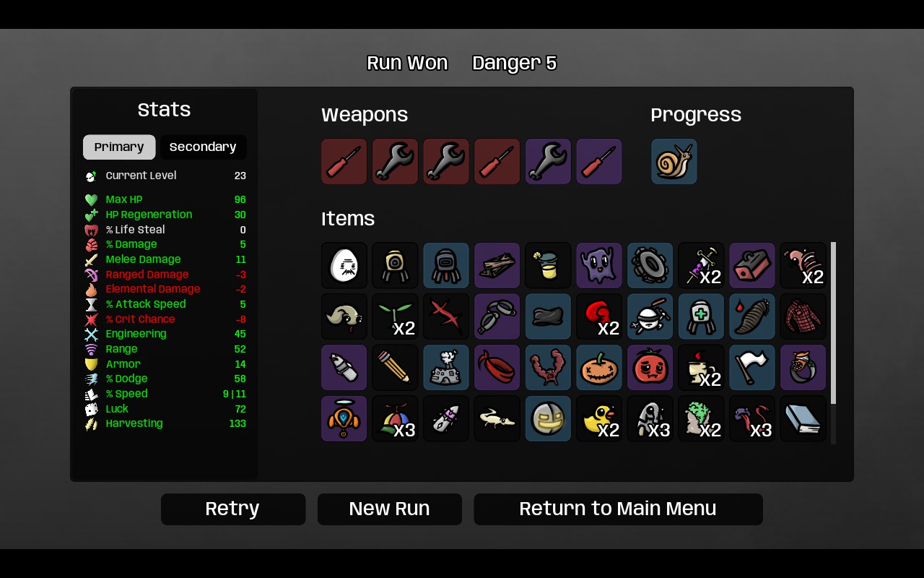
Task: Select the propeller beanie hat item
Action: pos(395,419)
